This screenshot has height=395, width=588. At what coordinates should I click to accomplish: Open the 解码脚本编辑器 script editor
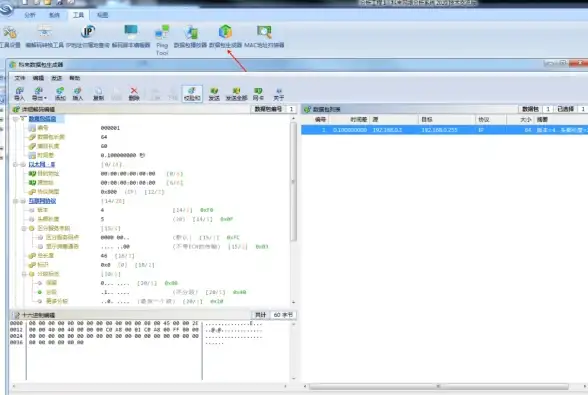[131, 37]
